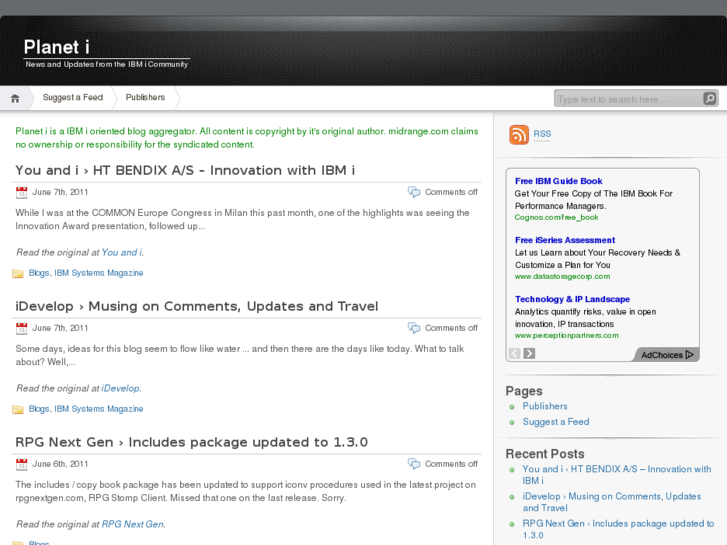Click 'Comments off' text on iDevelop post
This screenshot has height=545, width=727.
click(x=451, y=328)
